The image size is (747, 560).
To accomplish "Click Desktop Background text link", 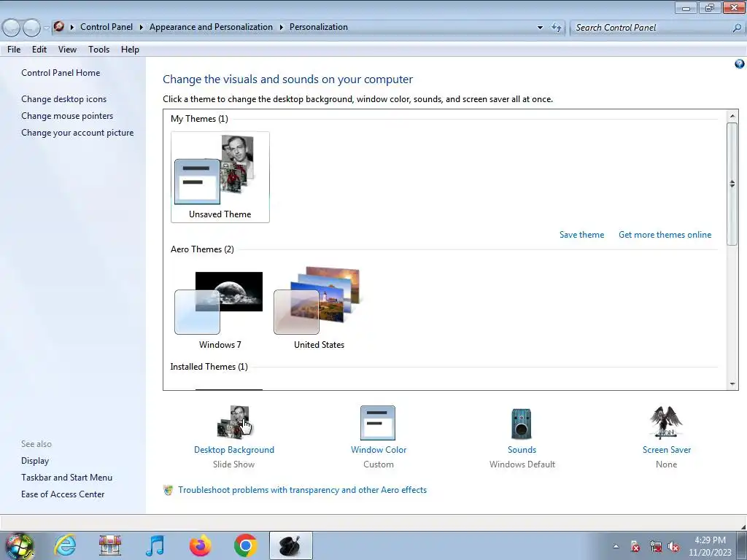I will coord(234,449).
